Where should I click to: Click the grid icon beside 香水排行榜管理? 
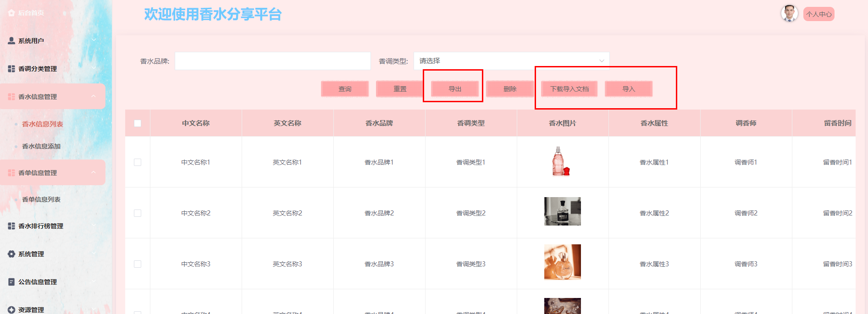click(11, 226)
